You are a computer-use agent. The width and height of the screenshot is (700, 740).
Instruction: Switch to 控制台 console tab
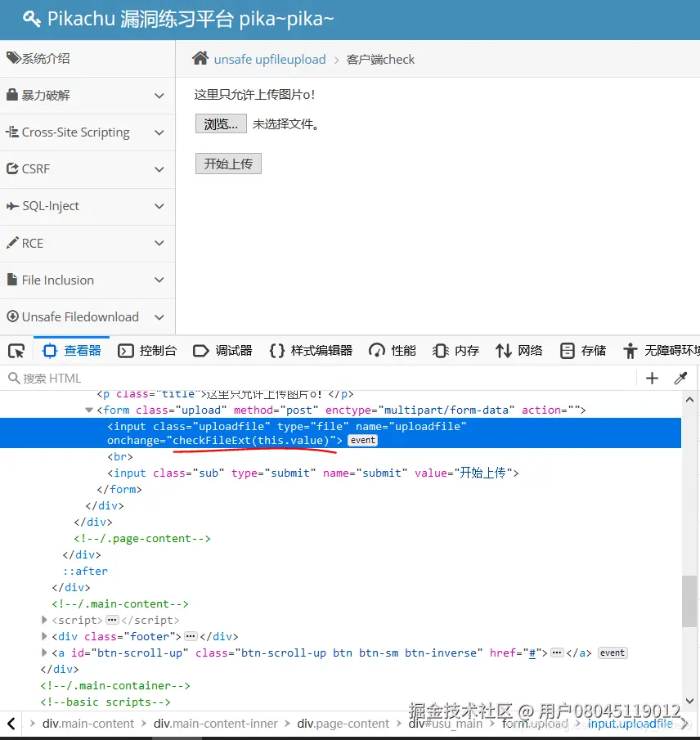(147, 351)
